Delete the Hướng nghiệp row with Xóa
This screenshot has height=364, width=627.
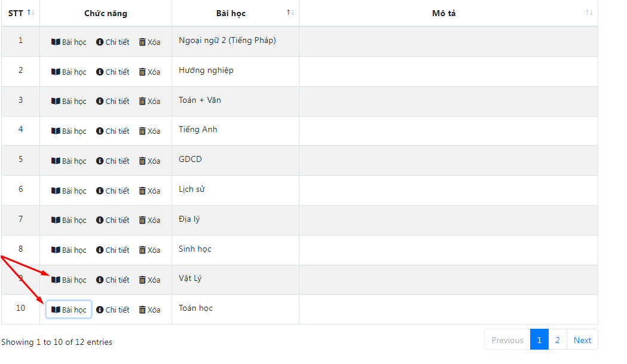tap(149, 72)
